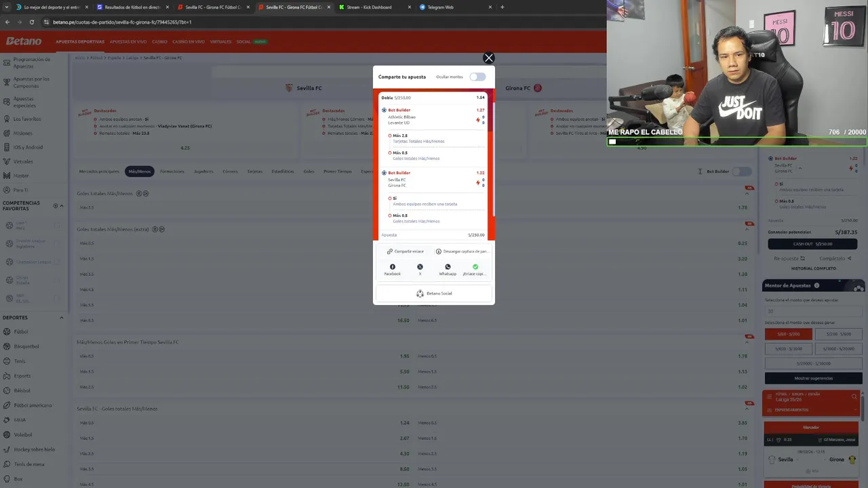Collapse Sevilla FC Bet Builder slip entry
This screenshot has width=868, height=488.
pos(800,168)
